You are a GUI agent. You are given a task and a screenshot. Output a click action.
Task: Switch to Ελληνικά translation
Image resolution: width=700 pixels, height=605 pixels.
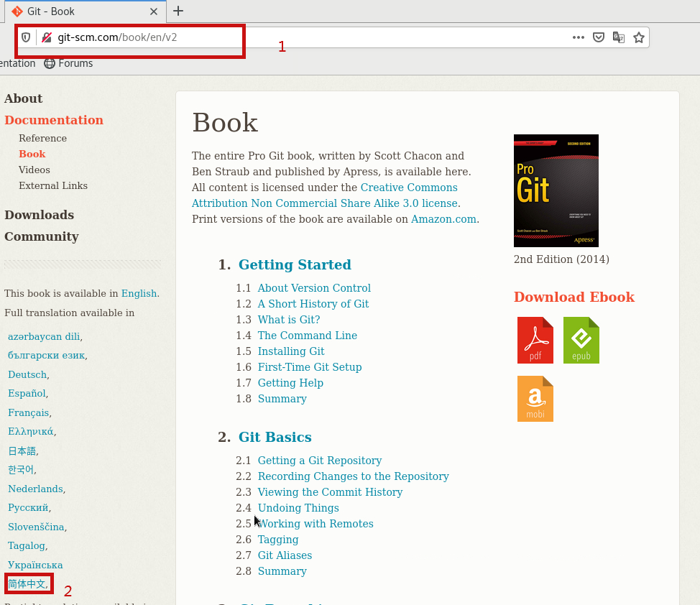click(x=31, y=431)
